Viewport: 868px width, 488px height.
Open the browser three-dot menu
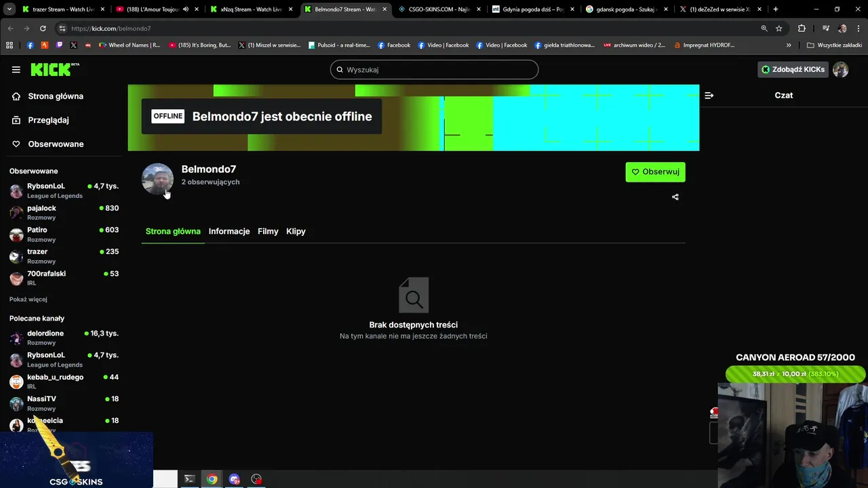[858, 28]
